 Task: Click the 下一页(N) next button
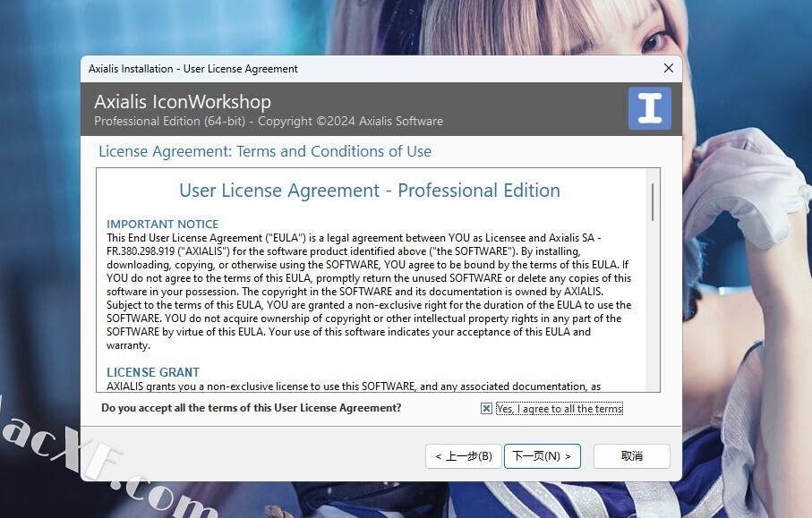tap(543, 456)
